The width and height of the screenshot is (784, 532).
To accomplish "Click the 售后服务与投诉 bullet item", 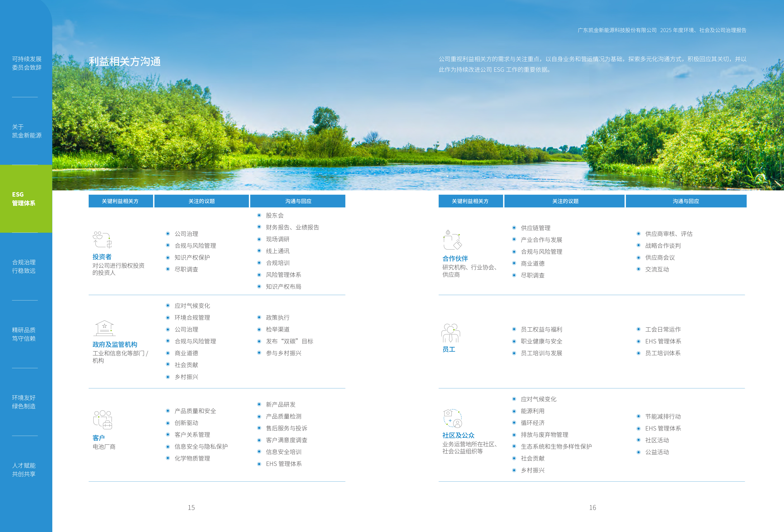I will coord(286,428).
